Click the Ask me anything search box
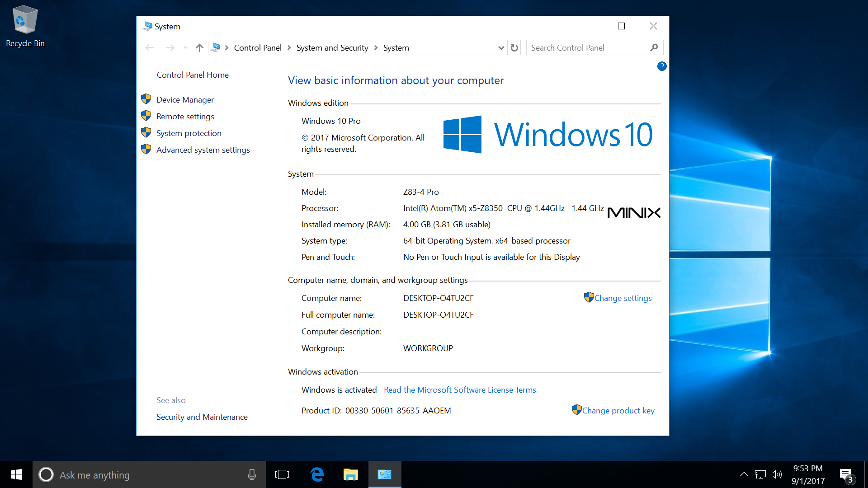Viewport: 868px width, 488px height. point(149,474)
